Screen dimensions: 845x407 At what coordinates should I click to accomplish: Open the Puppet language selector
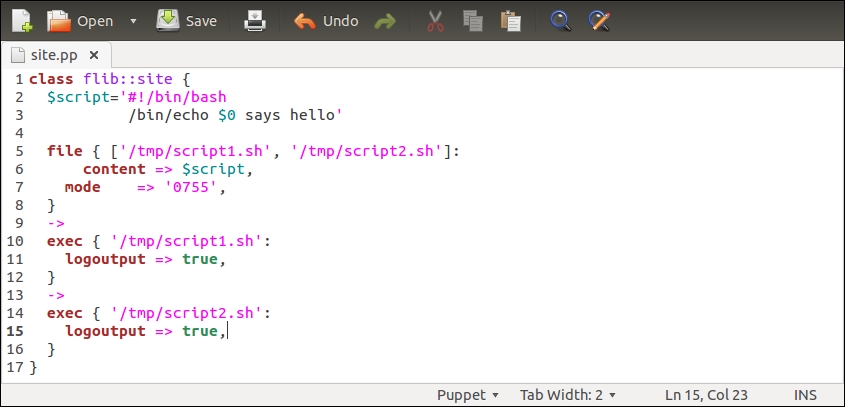467,395
